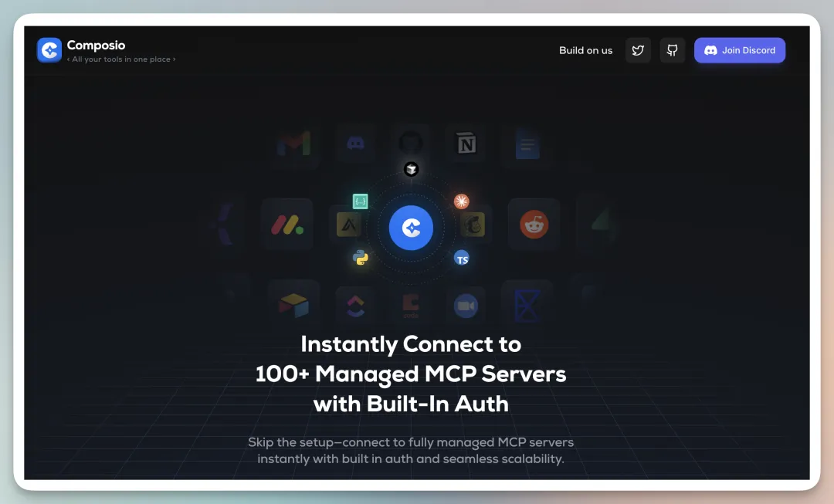Select the blue hourglass-shaped app icon
The width and height of the screenshot is (834, 504).
coord(527,306)
